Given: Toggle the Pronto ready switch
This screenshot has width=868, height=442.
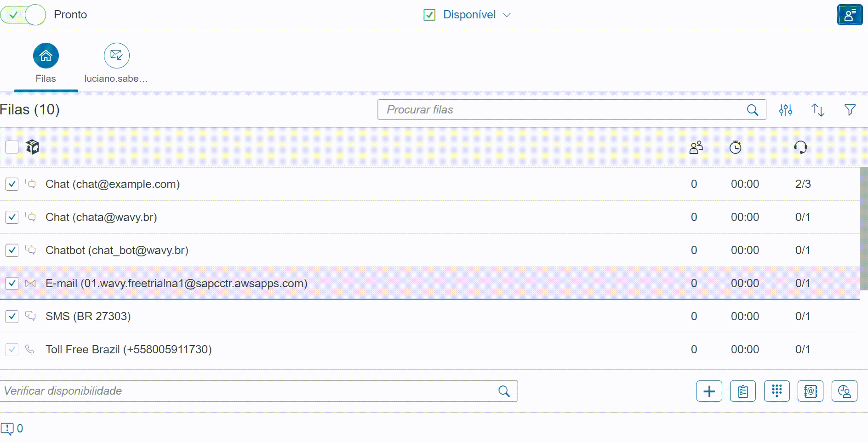Looking at the screenshot, I should tap(23, 15).
